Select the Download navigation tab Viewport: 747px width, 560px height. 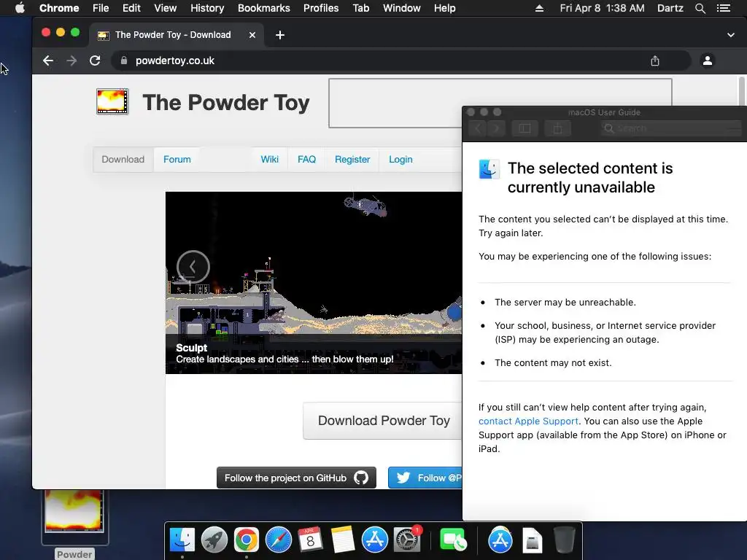[123, 160]
